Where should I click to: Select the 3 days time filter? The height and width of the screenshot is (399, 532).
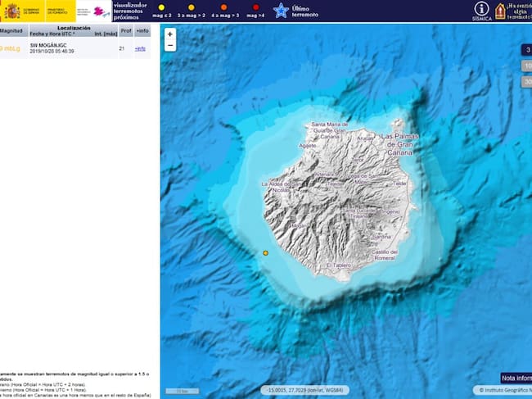(526, 50)
